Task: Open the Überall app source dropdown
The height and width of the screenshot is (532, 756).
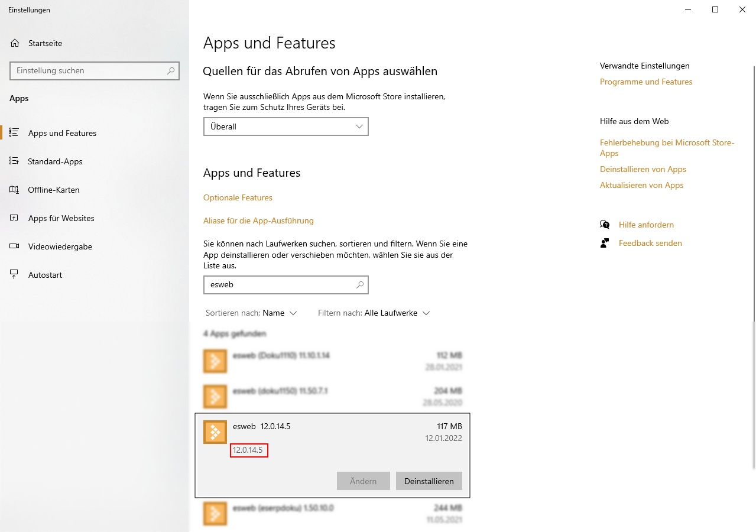Action: [x=286, y=126]
